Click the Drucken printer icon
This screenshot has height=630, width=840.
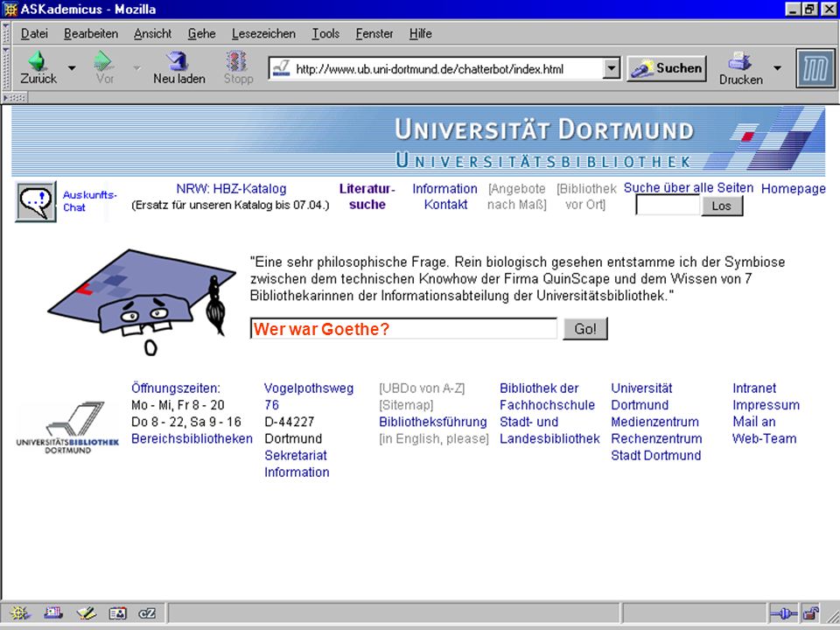click(x=740, y=61)
